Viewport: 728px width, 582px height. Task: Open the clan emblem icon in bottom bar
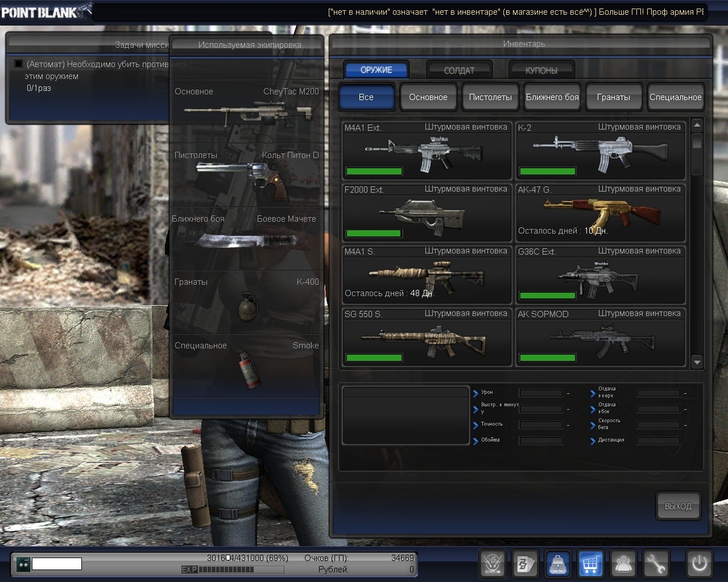(x=492, y=564)
